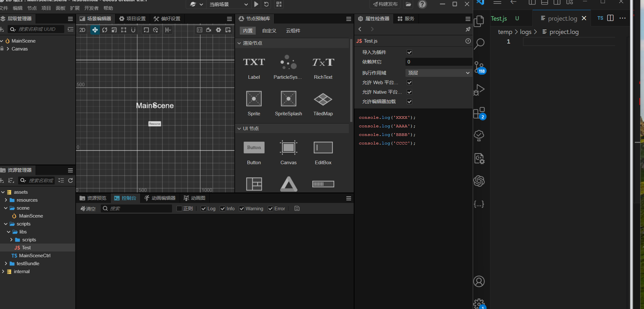Click the 构建发布 button

[385, 4]
